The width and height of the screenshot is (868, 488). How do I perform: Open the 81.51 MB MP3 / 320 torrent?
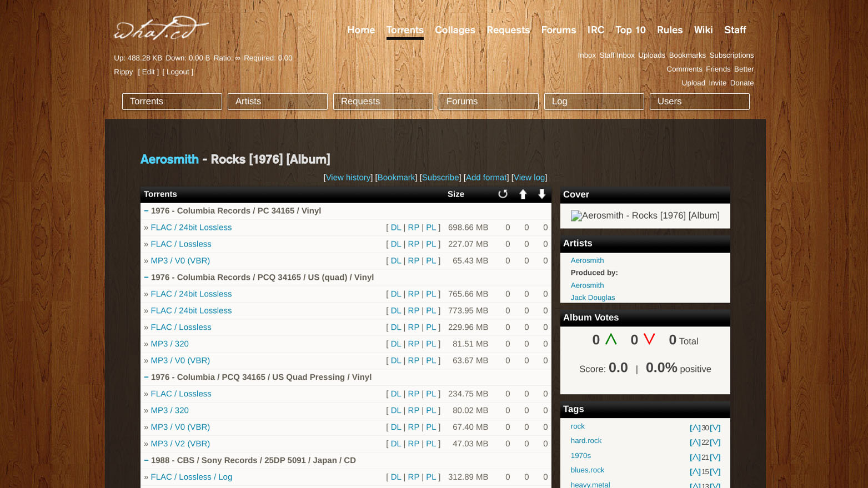[170, 344]
